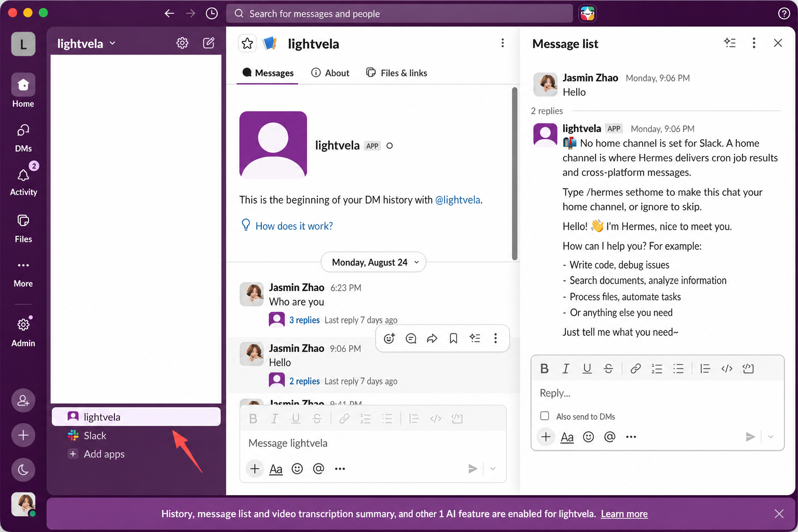Reply in thread from hover toolbar
Viewport: 798px width, 532px height.
(x=411, y=339)
